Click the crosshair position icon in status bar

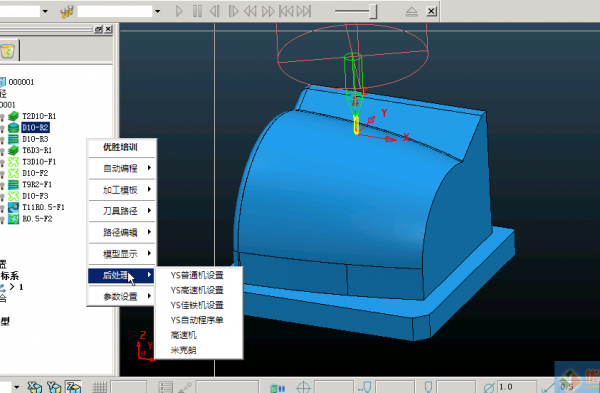303,387
